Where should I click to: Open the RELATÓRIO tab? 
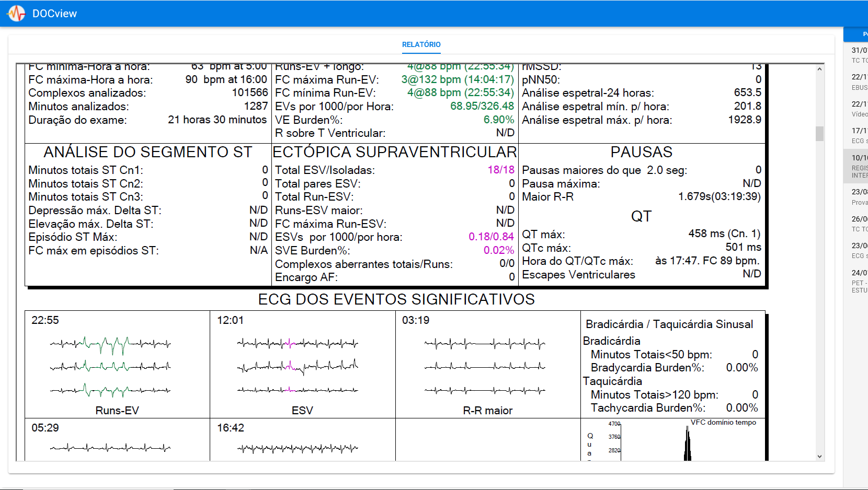point(421,44)
